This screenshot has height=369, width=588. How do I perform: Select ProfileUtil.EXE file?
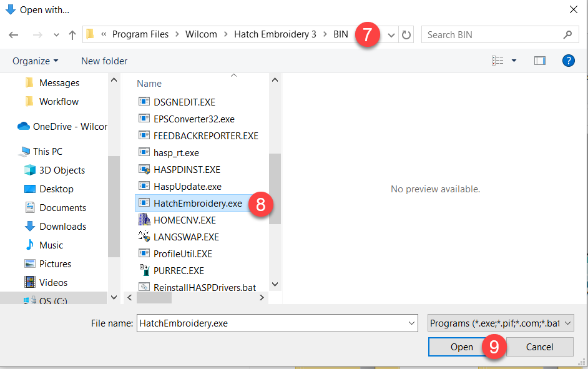coord(183,254)
